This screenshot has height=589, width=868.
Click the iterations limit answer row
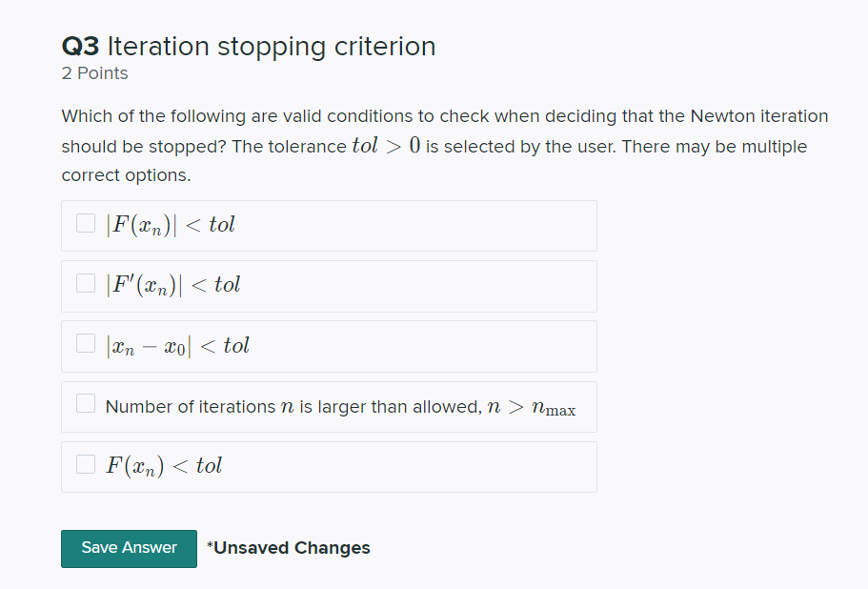click(x=329, y=406)
